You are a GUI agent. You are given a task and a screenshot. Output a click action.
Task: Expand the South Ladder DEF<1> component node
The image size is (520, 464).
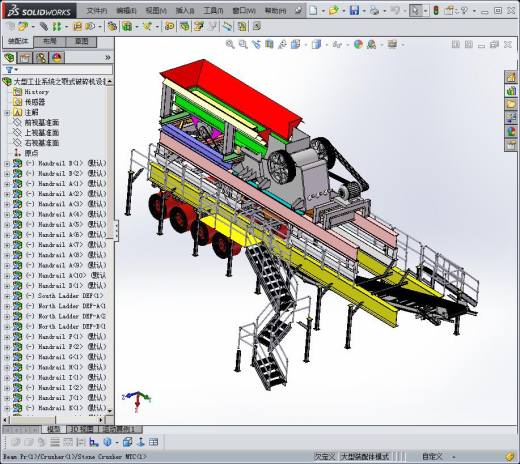(7, 296)
